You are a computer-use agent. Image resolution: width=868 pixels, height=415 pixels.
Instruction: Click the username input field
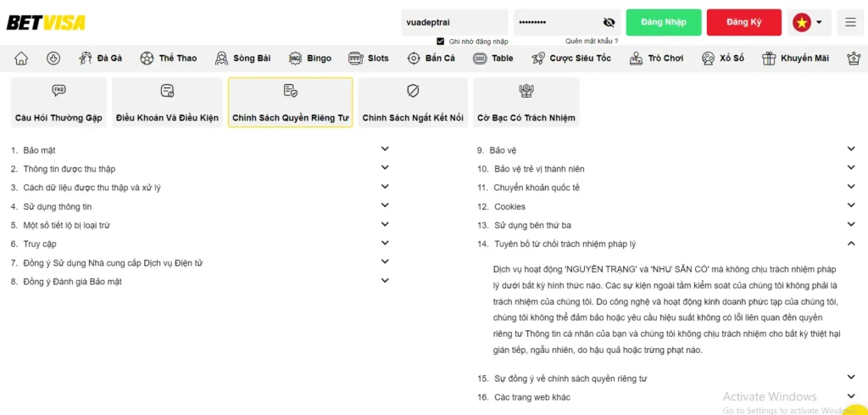coord(453,22)
